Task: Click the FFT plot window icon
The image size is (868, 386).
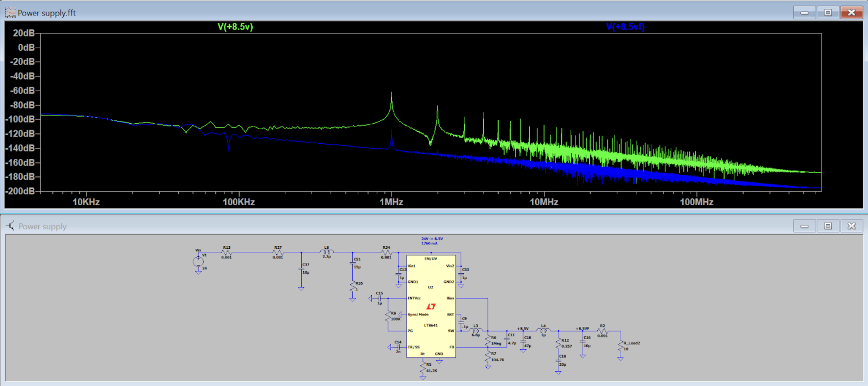Action: 10,13
